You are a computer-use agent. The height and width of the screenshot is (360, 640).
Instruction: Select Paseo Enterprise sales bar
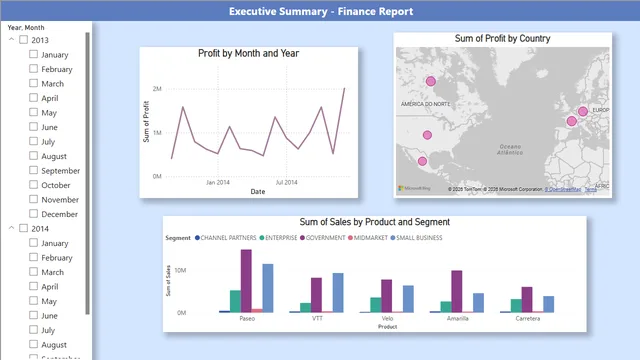(x=235, y=302)
